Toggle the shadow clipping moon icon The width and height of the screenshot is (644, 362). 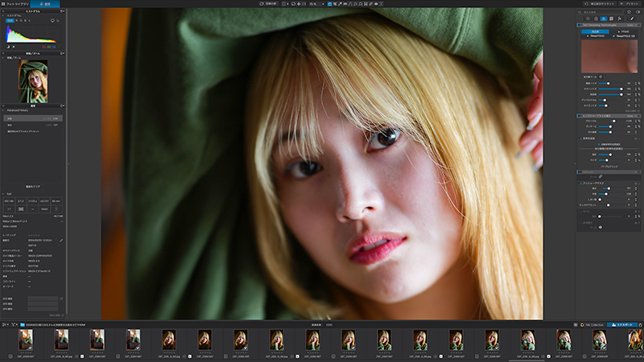(8, 47)
